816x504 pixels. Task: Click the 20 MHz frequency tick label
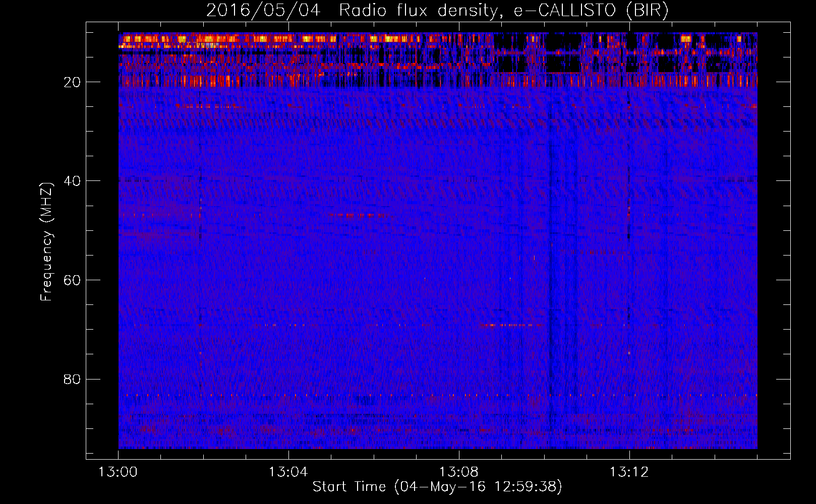coord(73,82)
